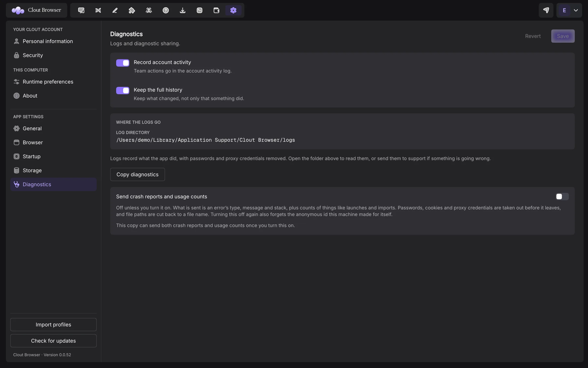Image resolution: width=588 pixels, height=368 pixels.
Task: Click the person icon beside Personal information
Action: click(x=16, y=41)
